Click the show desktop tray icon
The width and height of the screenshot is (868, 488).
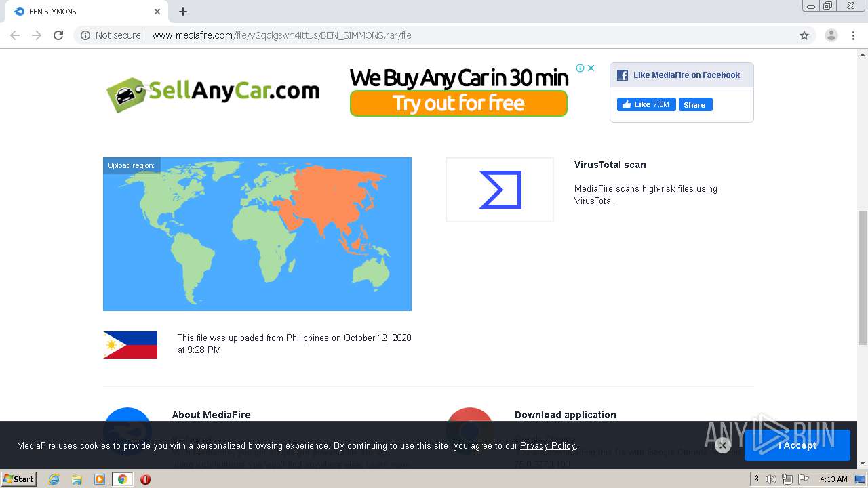[861, 479]
